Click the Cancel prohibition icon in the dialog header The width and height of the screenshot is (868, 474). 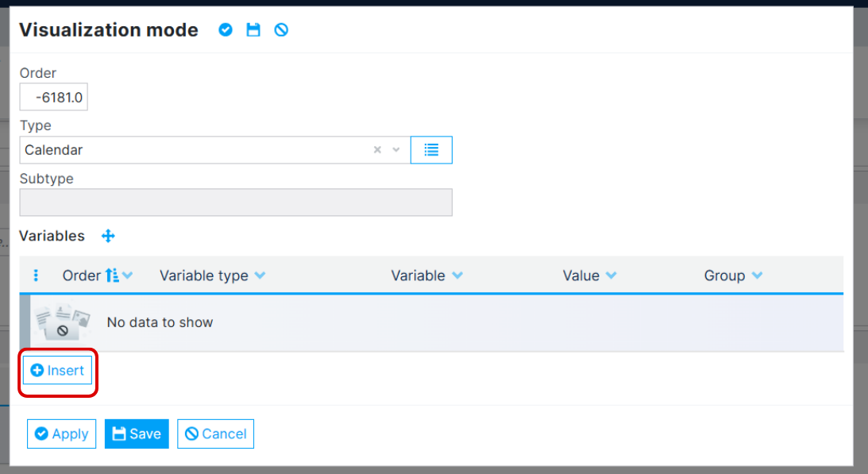[x=281, y=29]
